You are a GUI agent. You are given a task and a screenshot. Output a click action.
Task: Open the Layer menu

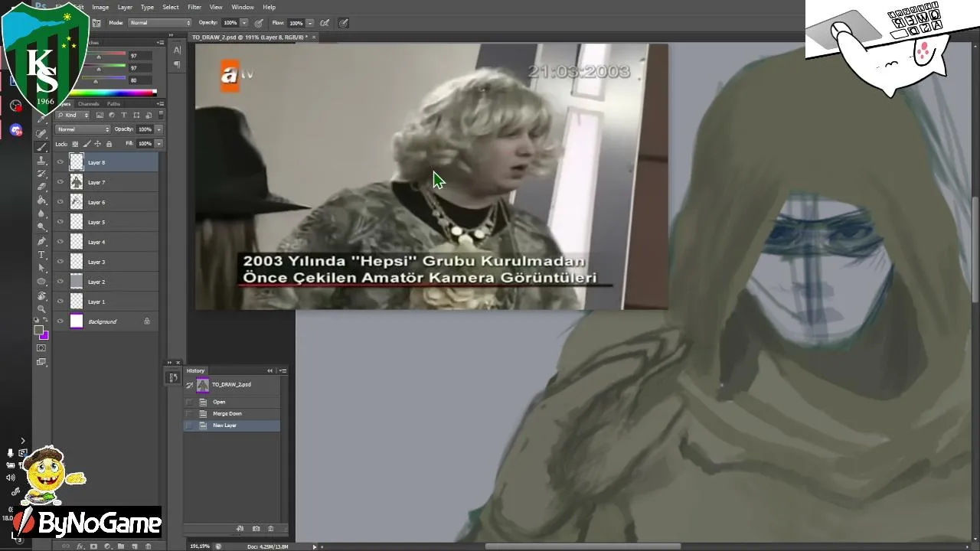point(125,7)
